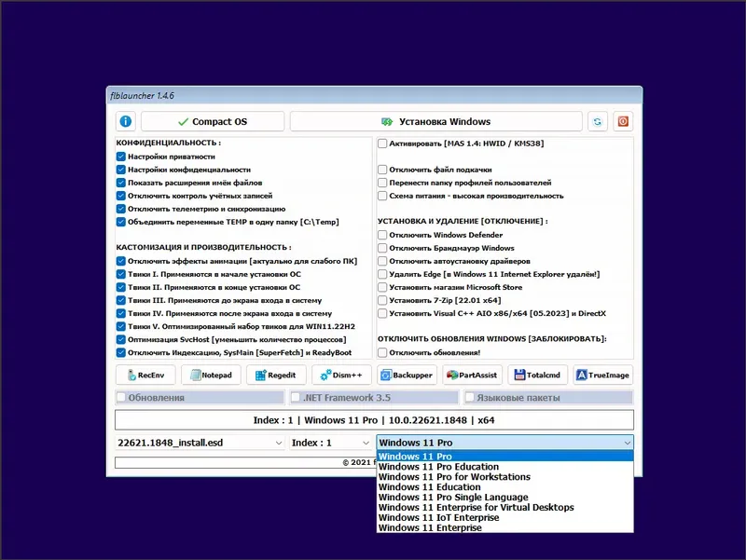Click the Compact OS button

coord(213,121)
